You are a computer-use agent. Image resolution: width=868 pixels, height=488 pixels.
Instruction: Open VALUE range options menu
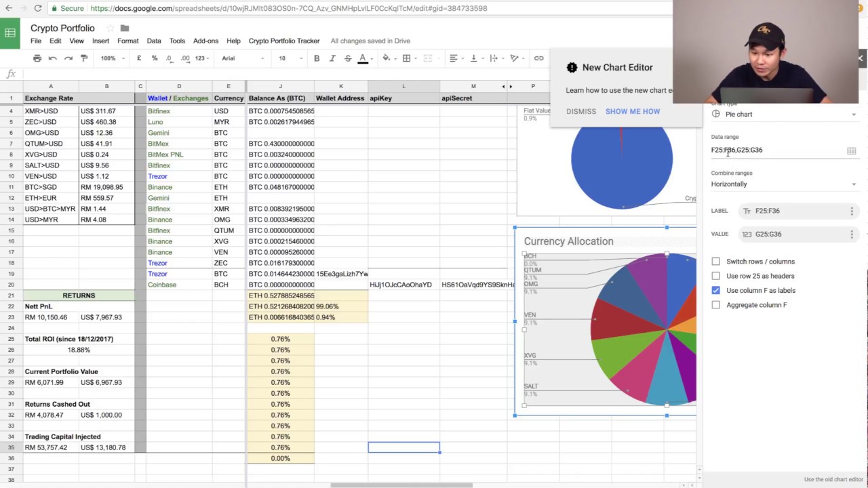[852, 234]
